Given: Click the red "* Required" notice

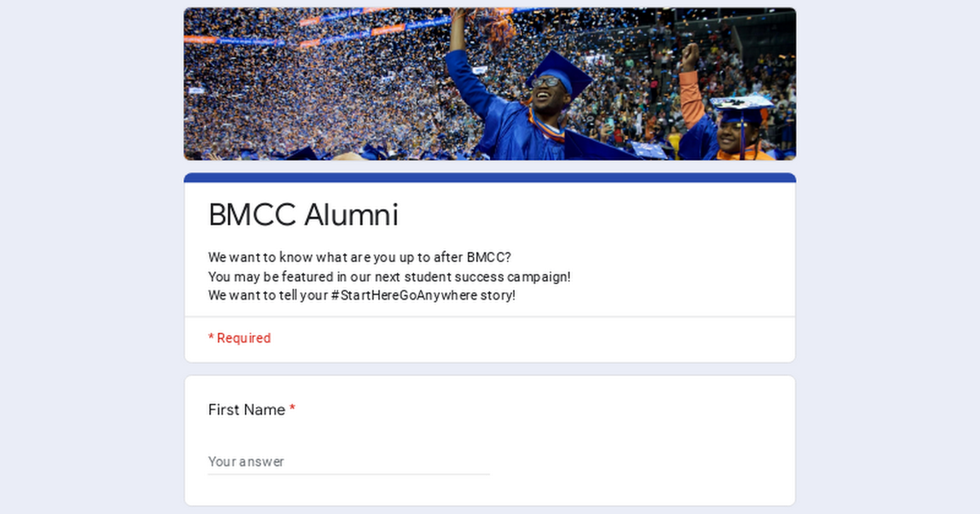Looking at the screenshot, I should point(239,338).
